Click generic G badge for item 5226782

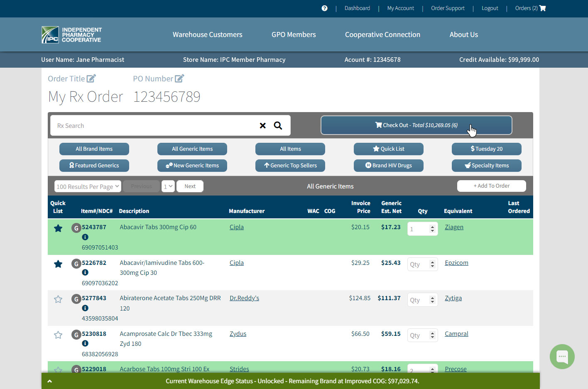click(x=76, y=264)
